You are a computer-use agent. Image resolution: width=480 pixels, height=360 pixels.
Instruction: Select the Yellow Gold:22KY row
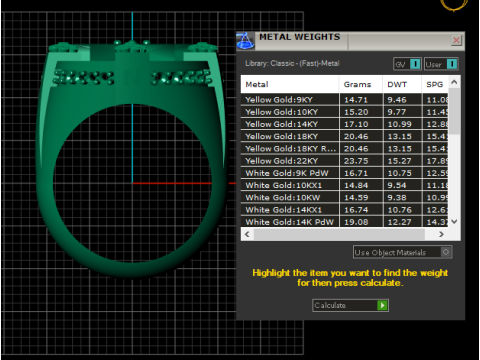(344, 161)
